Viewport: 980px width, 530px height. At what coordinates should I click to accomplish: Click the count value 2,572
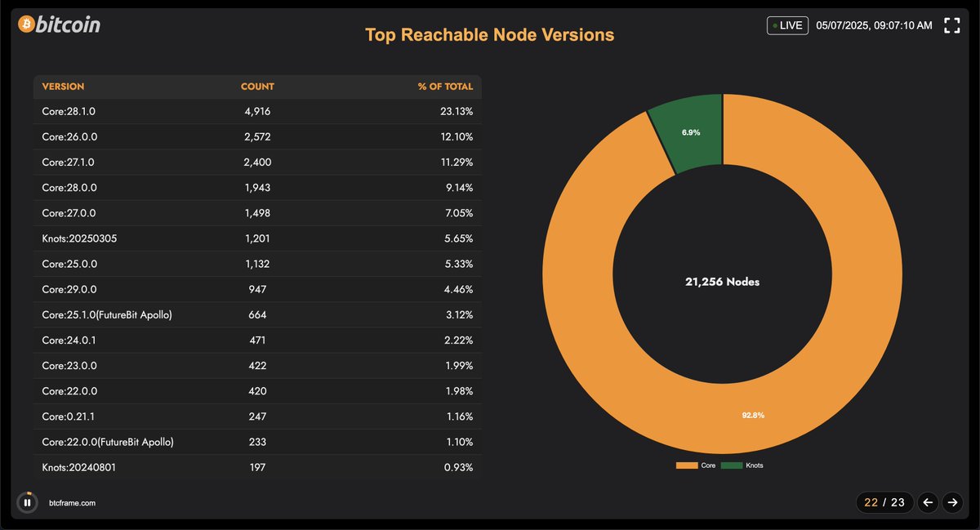click(257, 137)
